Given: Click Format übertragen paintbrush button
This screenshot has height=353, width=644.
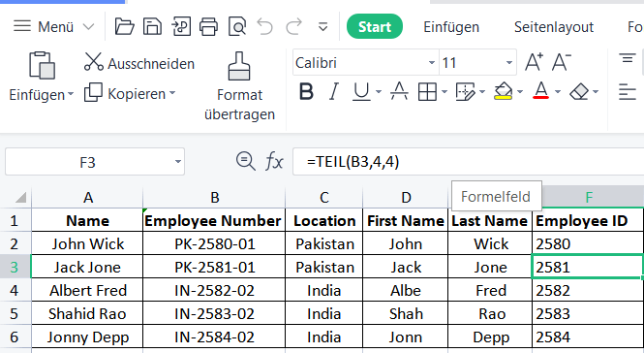Looking at the screenshot, I should 239,86.
